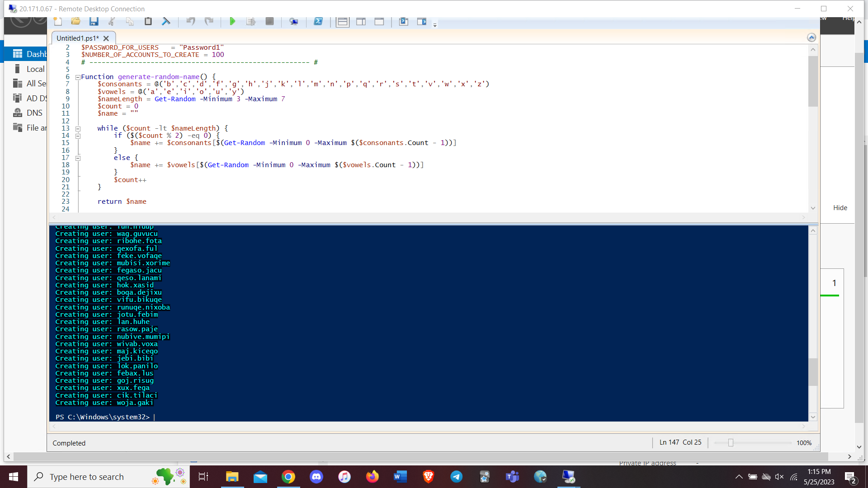Show script pane on the right
The width and height of the screenshot is (868, 488).
click(361, 21)
